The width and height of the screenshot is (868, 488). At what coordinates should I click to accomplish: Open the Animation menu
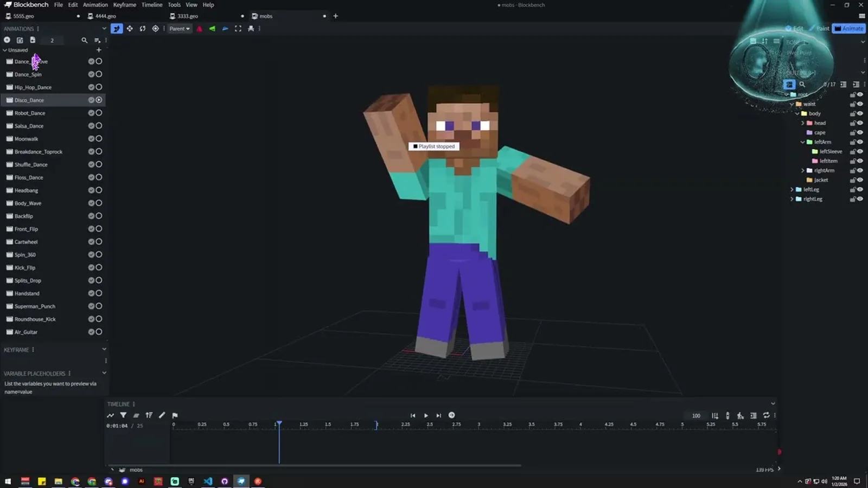[95, 5]
